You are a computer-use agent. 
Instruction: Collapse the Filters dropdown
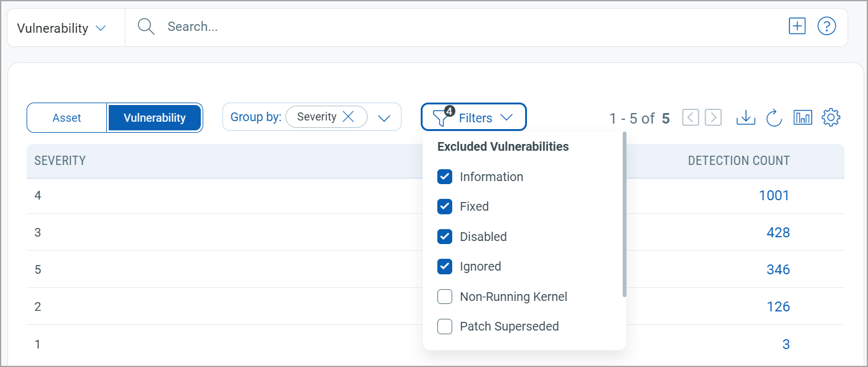tap(507, 117)
